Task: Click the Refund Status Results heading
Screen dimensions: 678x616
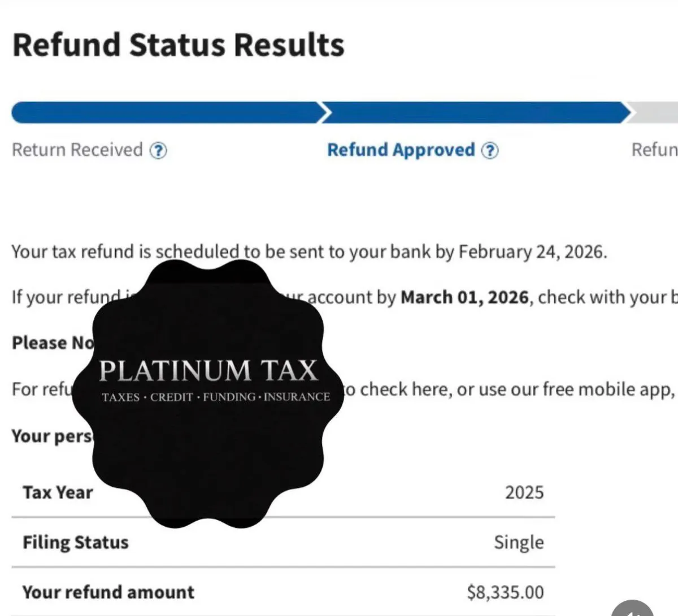Action: (179, 45)
